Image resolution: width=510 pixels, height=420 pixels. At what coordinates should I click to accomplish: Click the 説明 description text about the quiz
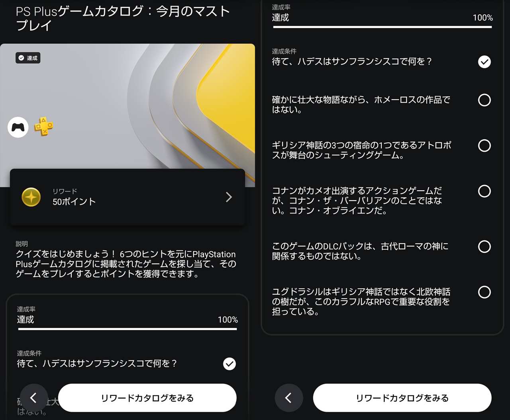[126, 264]
